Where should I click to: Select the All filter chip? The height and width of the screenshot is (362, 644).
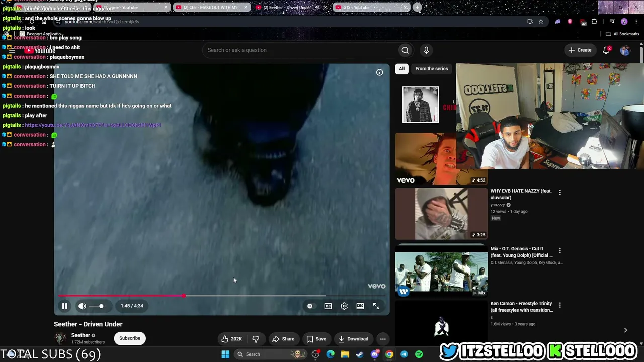[x=401, y=69]
